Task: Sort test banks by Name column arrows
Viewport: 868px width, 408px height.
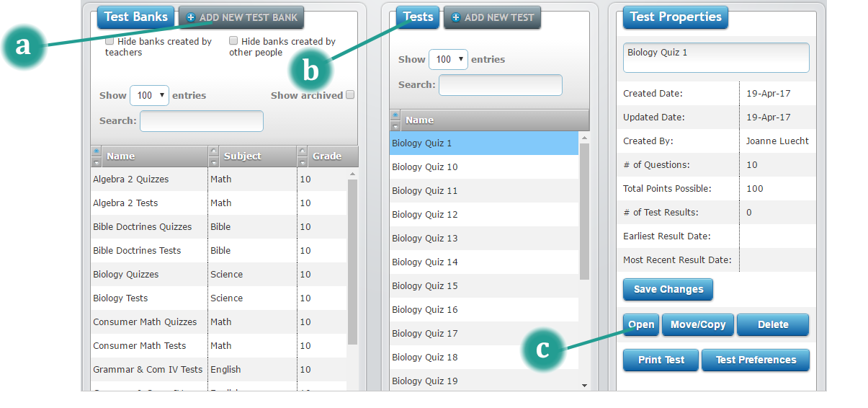Action: [x=97, y=156]
